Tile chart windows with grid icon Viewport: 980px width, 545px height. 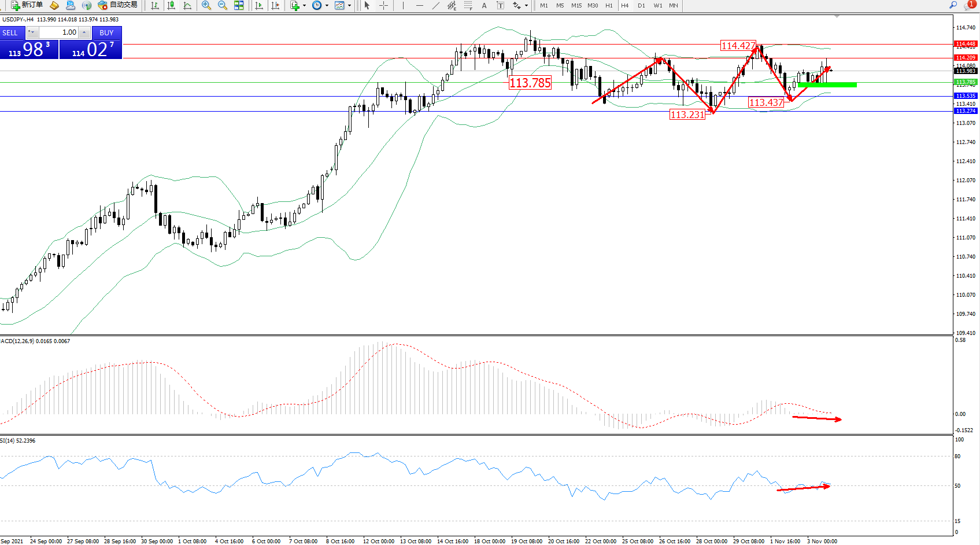pos(239,5)
